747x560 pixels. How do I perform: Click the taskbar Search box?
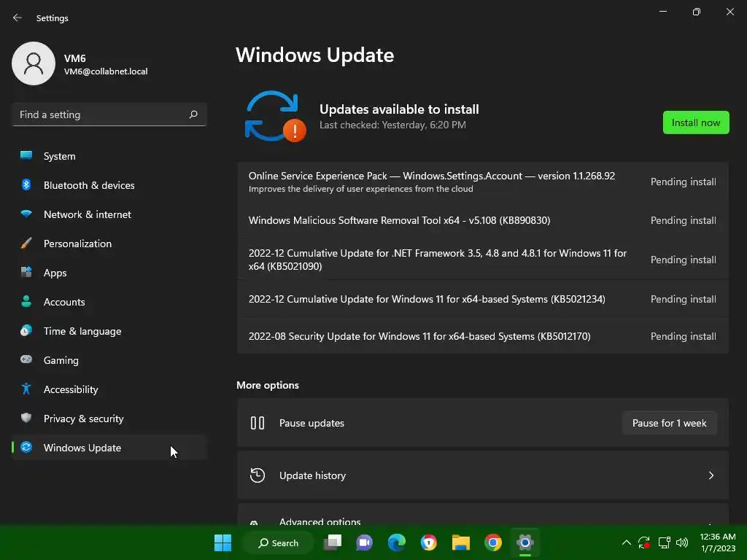[x=278, y=542]
